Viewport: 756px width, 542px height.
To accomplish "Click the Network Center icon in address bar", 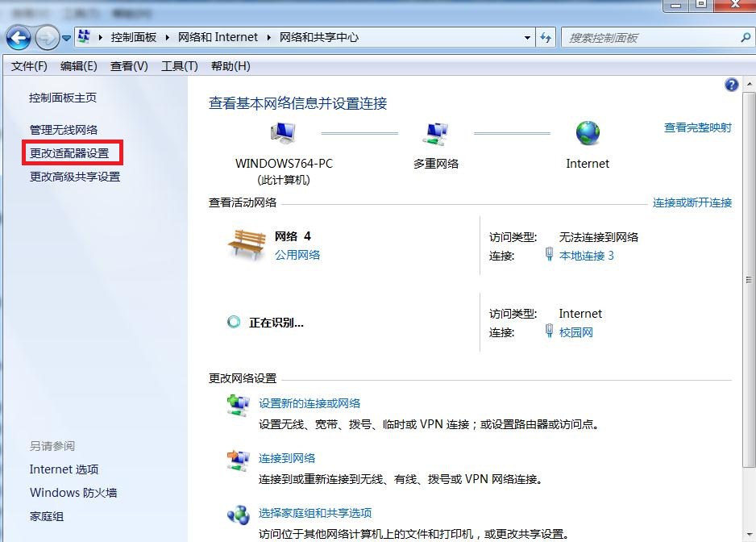I will (x=83, y=36).
